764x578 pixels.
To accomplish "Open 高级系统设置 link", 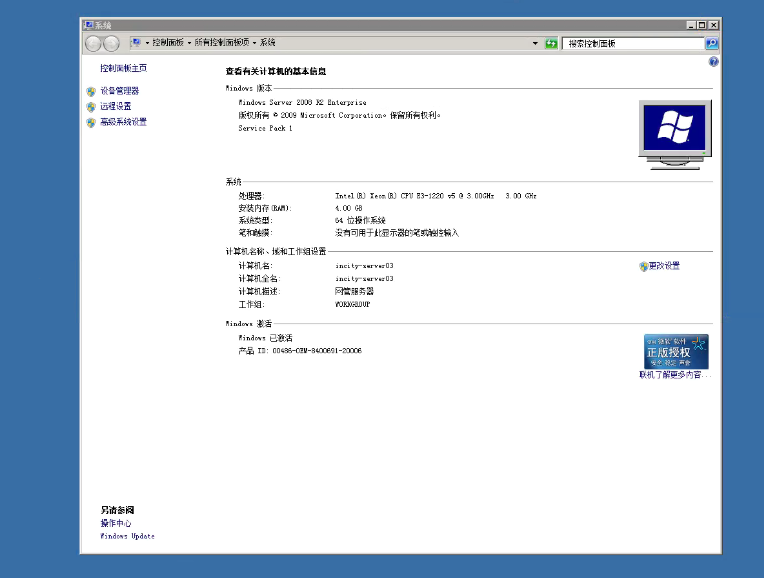I will pos(123,122).
